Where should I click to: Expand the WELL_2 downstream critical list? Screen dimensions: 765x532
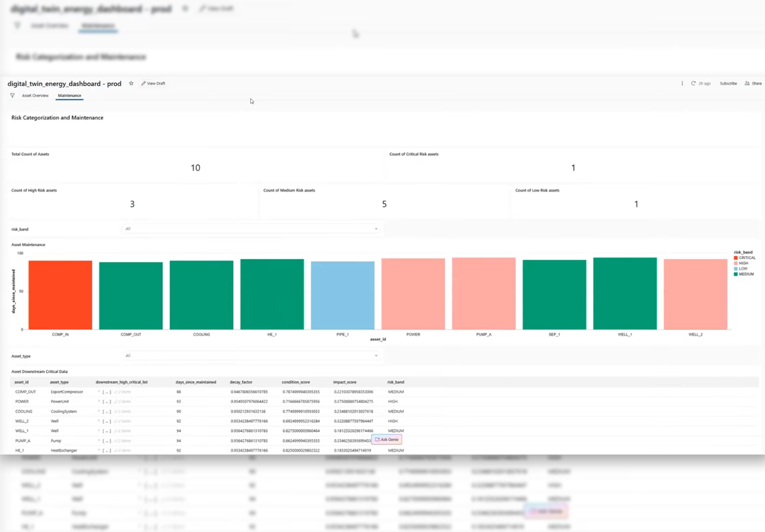click(99, 421)
